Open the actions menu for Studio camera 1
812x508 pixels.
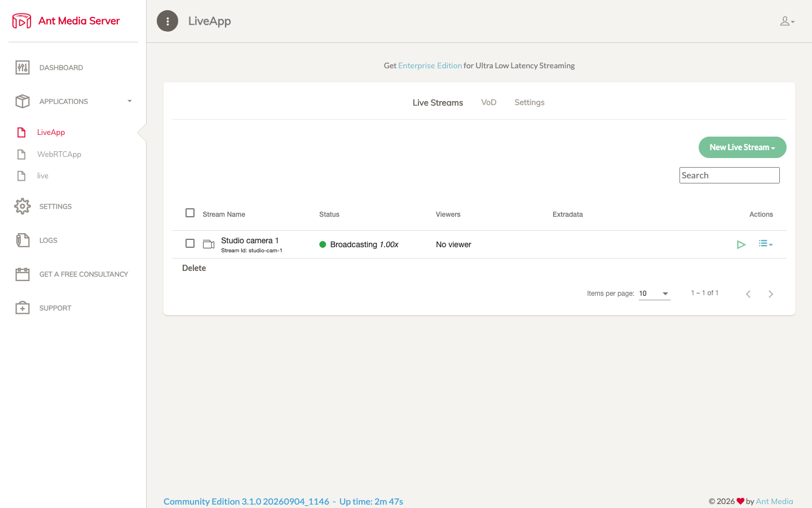tap(766, 244)
